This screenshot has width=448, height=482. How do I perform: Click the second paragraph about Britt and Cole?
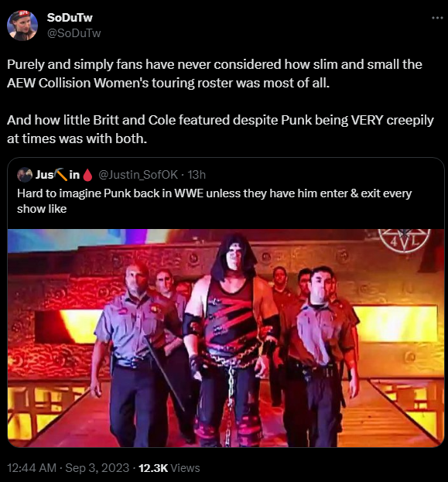click(x=221, y=129)
